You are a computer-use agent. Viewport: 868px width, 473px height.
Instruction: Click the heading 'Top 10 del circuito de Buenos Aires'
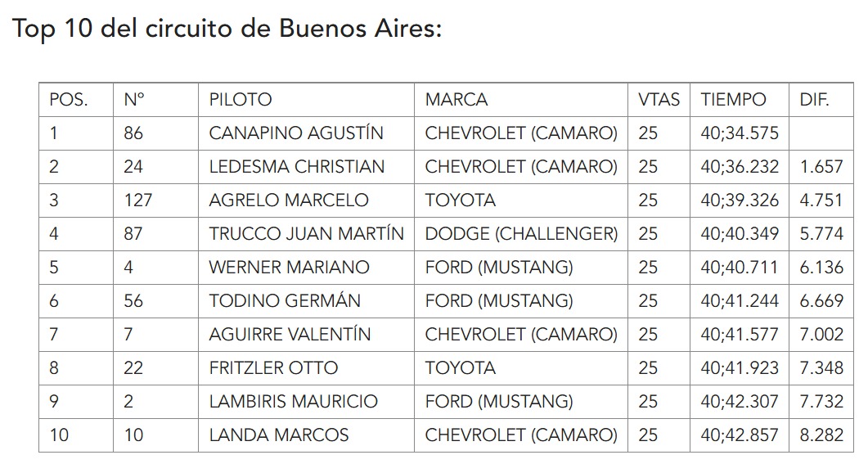coord(227,29)
